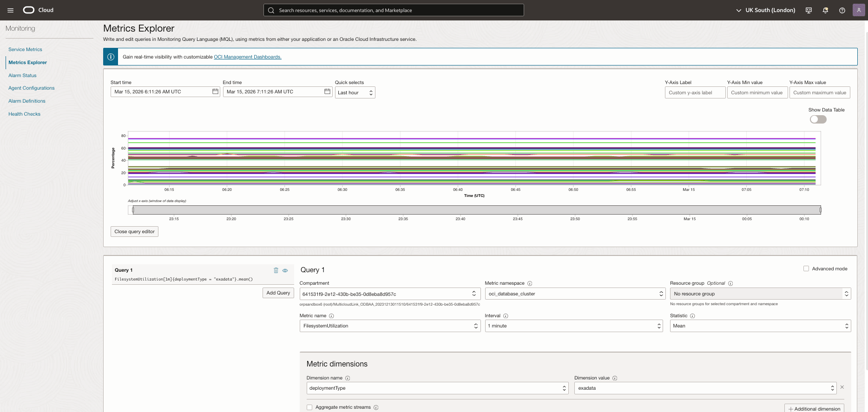Image resolution: width=868 pixels, height=412 pixels.
Task: Click the info icon next to Dimension name
Action: 348,378
